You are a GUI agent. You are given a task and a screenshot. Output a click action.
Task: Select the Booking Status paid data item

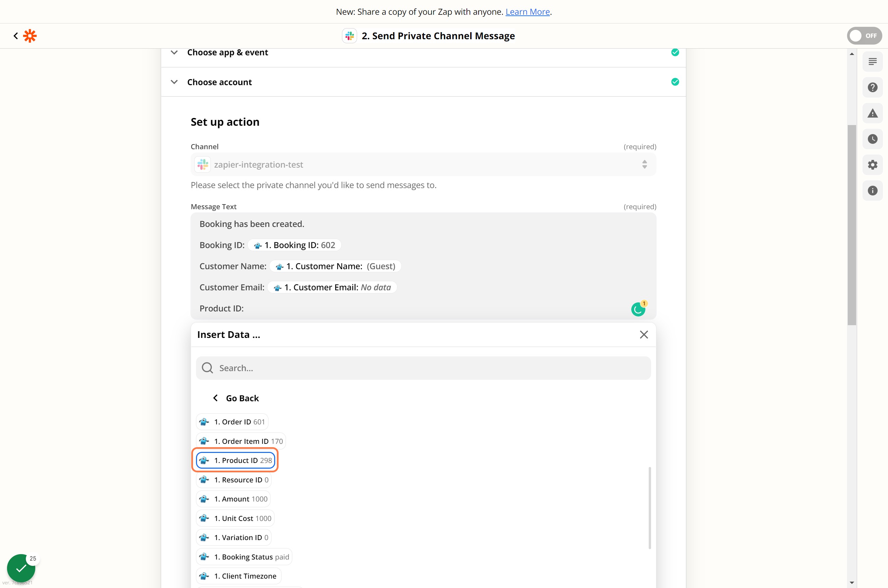[x=244, y=557]
